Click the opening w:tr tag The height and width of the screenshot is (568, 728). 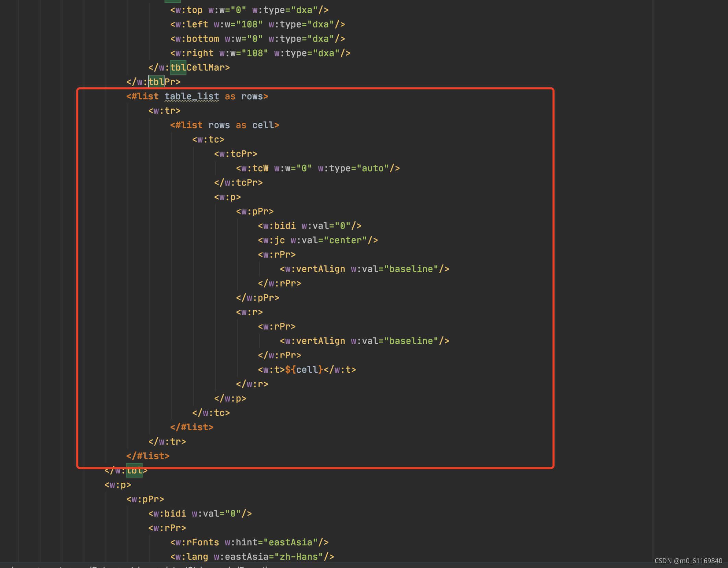click(x=164, y=111)
